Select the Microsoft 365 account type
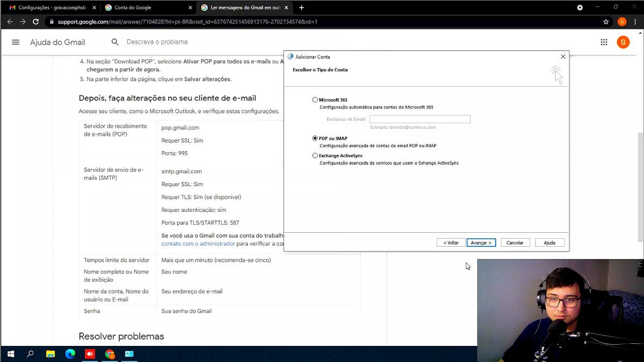 [x=315, y=100]
